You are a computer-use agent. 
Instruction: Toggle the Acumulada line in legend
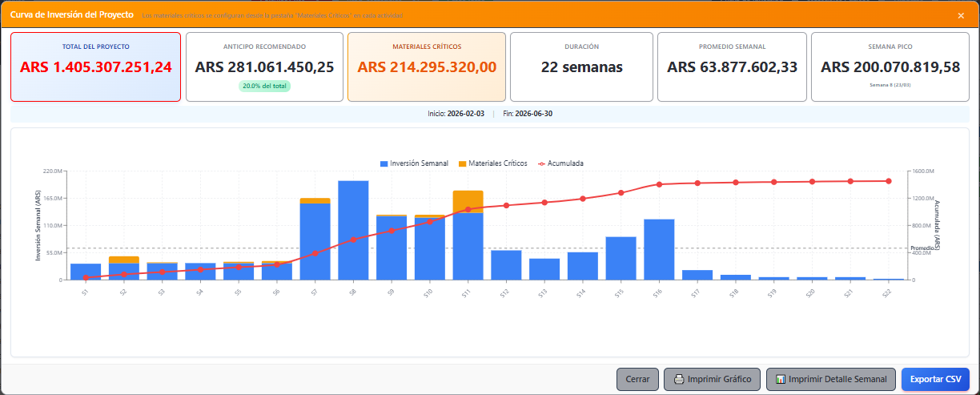pos(560,163)
